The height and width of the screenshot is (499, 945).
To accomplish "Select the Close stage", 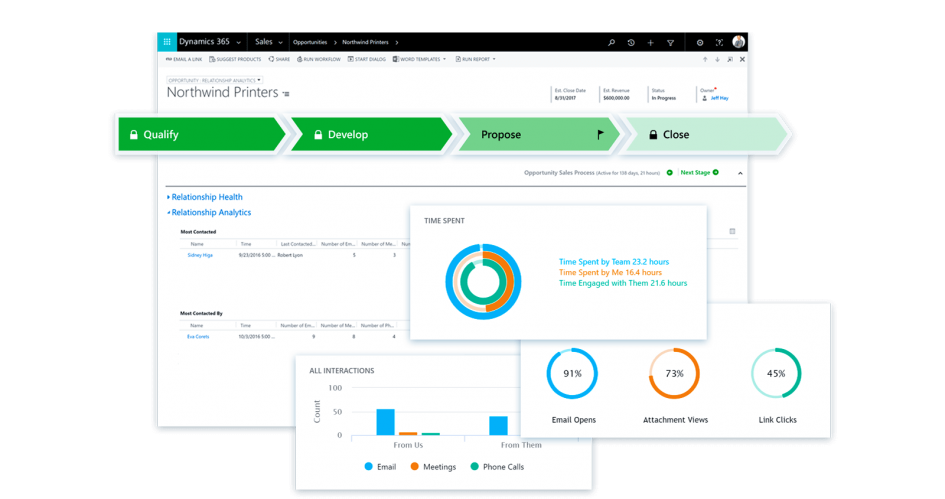I will [706, 134].
